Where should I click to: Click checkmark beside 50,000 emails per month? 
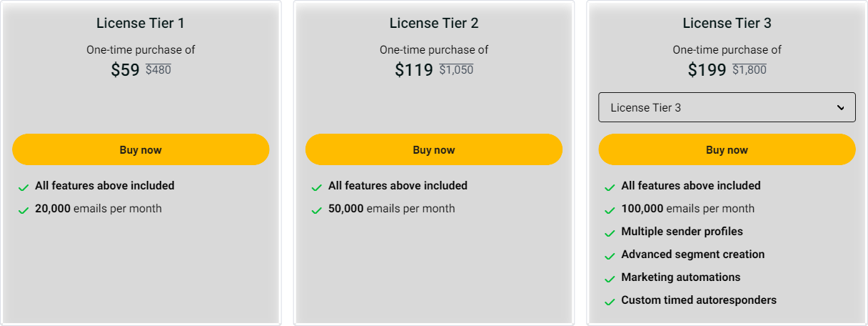pyautogui.click(x=316, y=210)
